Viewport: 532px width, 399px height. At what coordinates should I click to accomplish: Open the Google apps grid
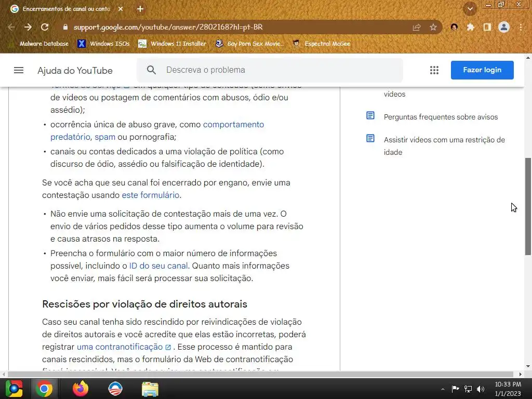pyautogui.click(x=434, y=70)
